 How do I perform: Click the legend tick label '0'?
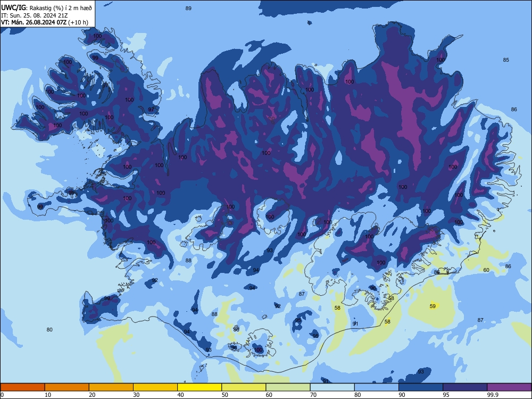tap(2, 395)
